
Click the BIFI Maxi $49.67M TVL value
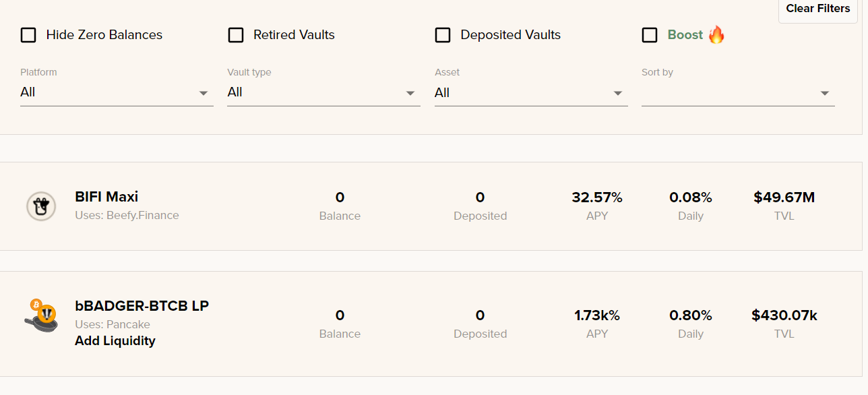click(784, 197)
